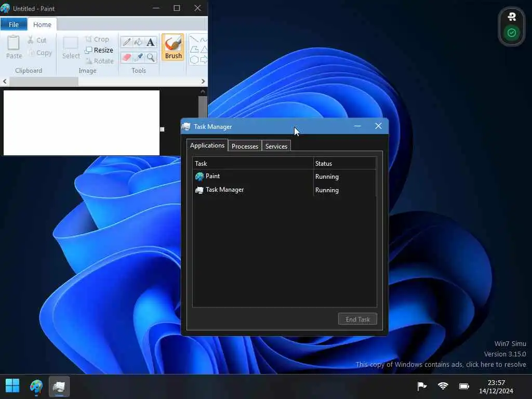Open the clock showing 23:57
The image size is (532, 399).
click(x=496, y=387)
